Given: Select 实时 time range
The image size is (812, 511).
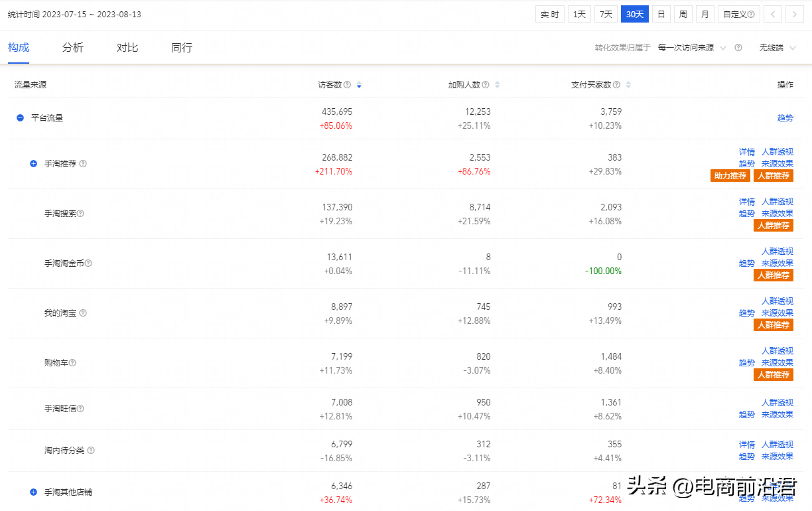Looking at the screenshot, I should (x=549, y=14).
